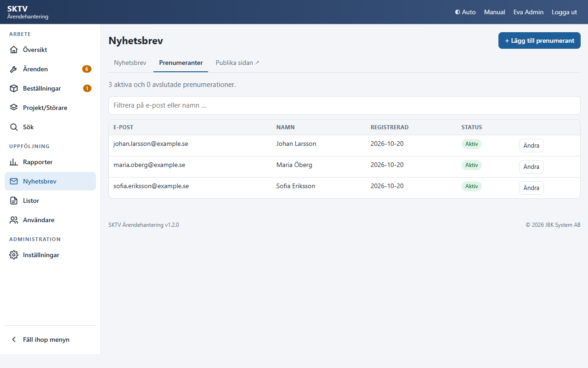Click the wrench icon for Ärenden

[x=14, y=69]
